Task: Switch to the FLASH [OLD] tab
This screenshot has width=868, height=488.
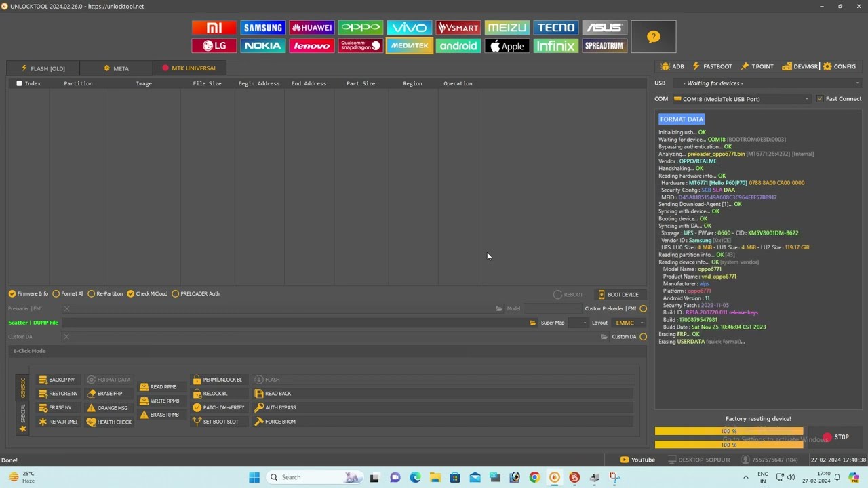Action: click(43, 68)
